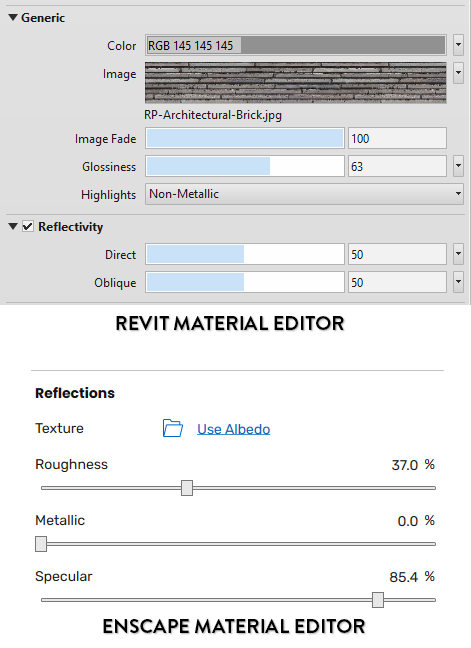Viewport: 471px width, 648px height.
Task: Click the brick texture image thumbnail
Action: tap(296, 83)
